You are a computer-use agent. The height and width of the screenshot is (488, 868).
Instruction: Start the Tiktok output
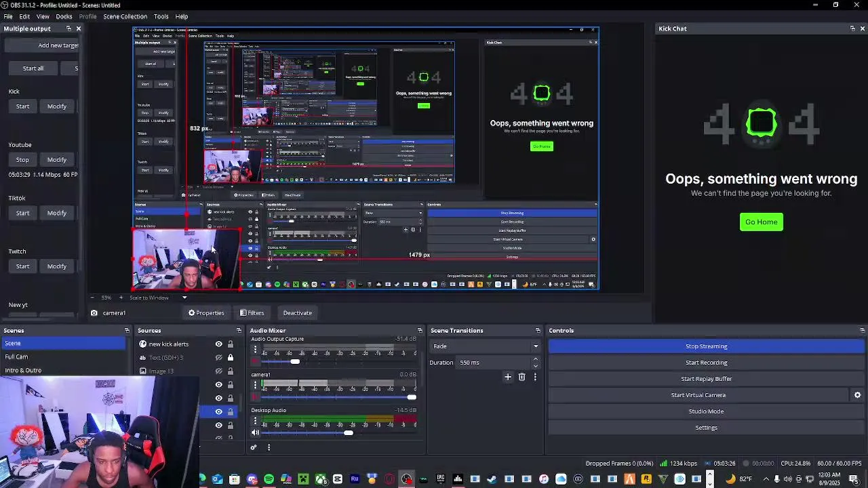point(22,213)
